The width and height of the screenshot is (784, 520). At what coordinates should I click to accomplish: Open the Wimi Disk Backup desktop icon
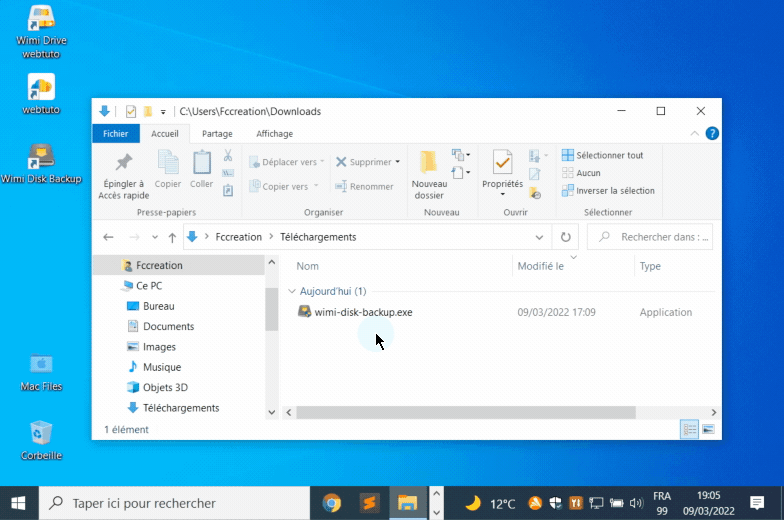(41, 164)
